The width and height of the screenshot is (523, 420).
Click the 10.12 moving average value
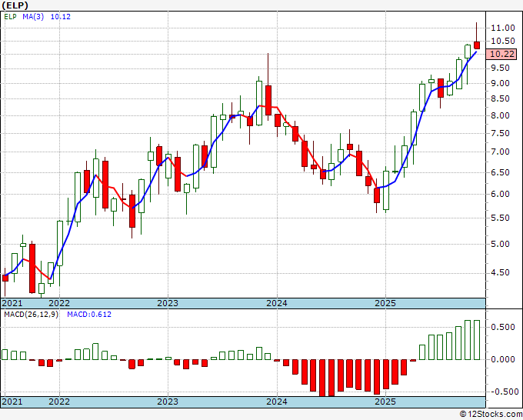tap(60, 17)
